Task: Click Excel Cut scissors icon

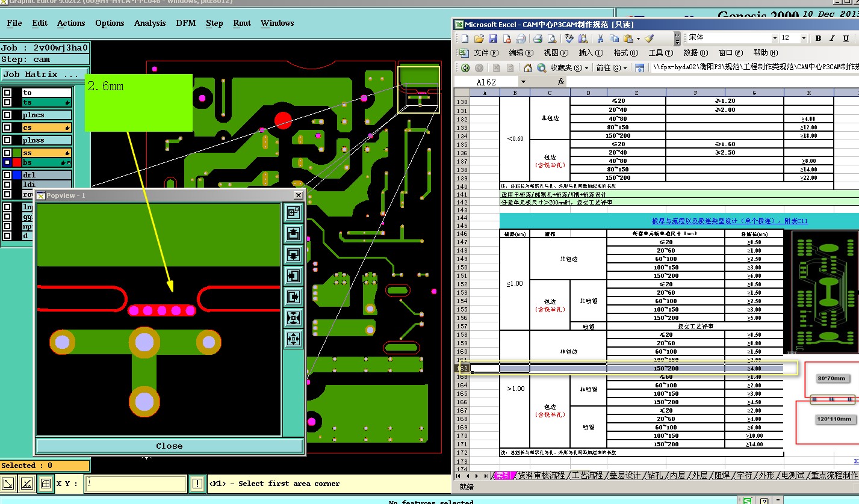Action: [x=600, y=38]
